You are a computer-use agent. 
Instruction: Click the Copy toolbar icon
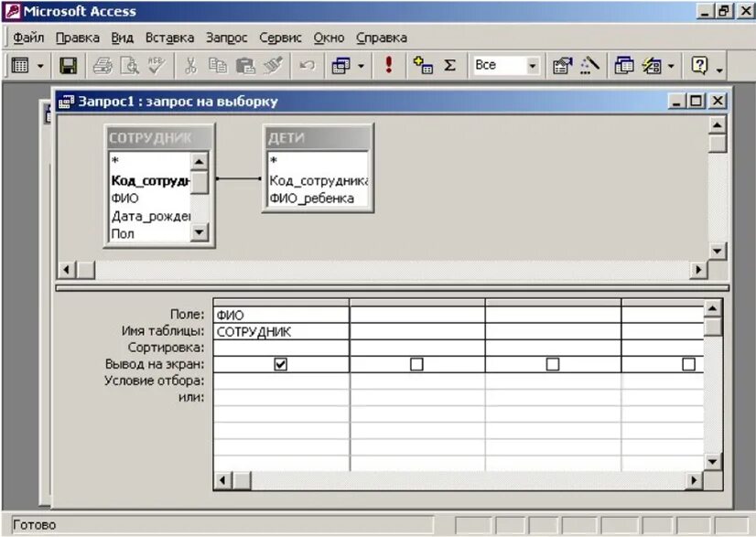point(218,66)
